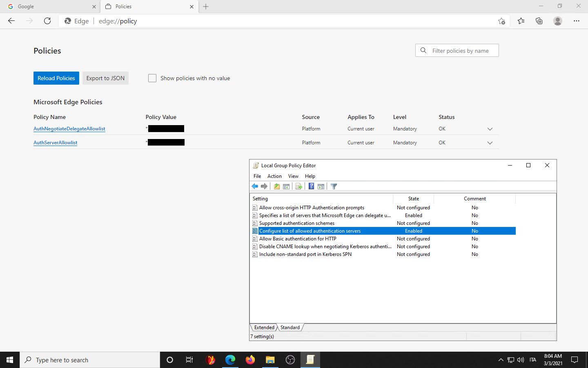
Task: Open the Action menu in Policy Editor
Action: click(274, 176)
